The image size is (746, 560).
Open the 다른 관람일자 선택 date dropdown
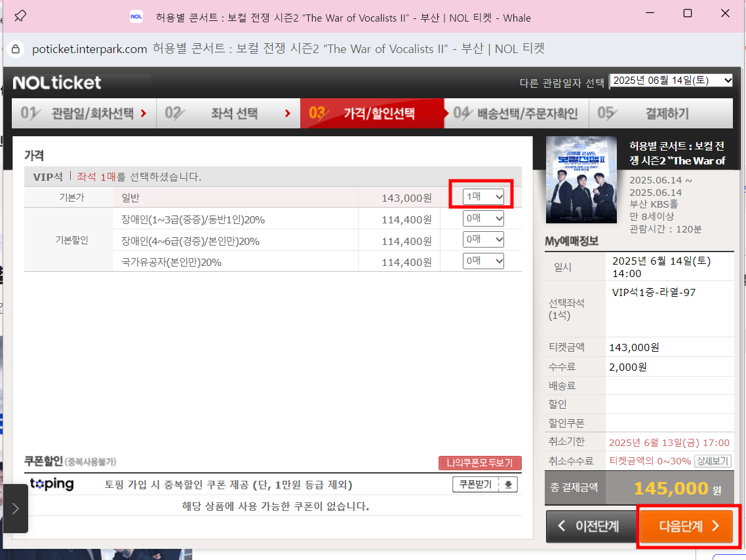671,81
